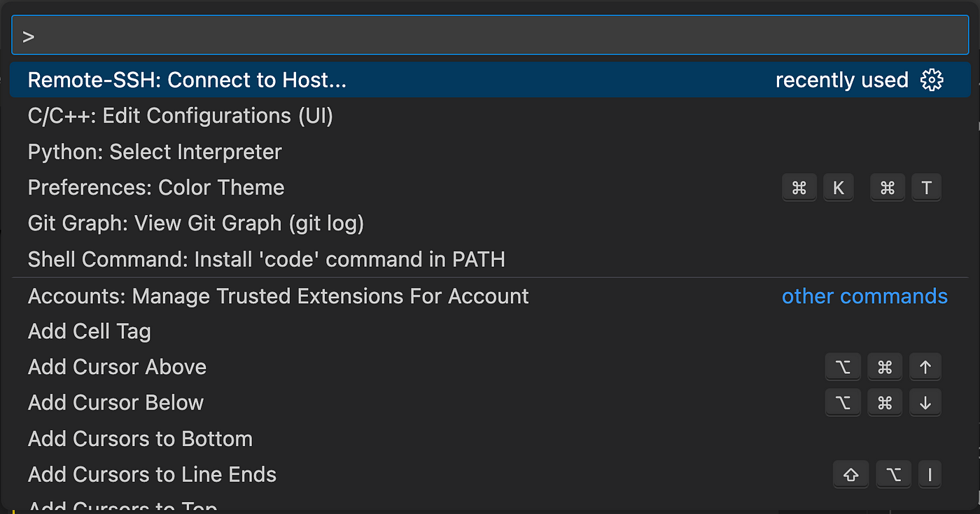Click the gear icon on Remote-SSH row
The height and width of the screenshot is (514, 980).
pyautogui.click(x=932, y=81)
